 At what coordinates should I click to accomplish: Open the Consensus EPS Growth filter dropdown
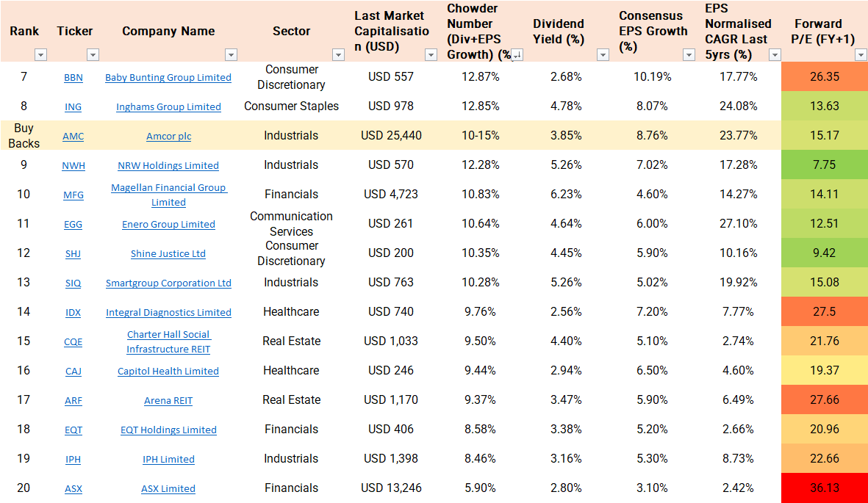pos(689,55)
